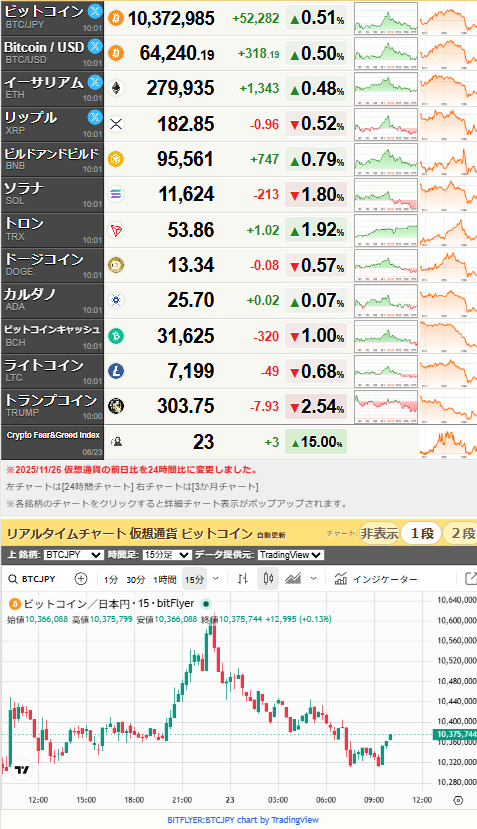Click the TRUMP coin logo icon

click(x=116, y=406)
